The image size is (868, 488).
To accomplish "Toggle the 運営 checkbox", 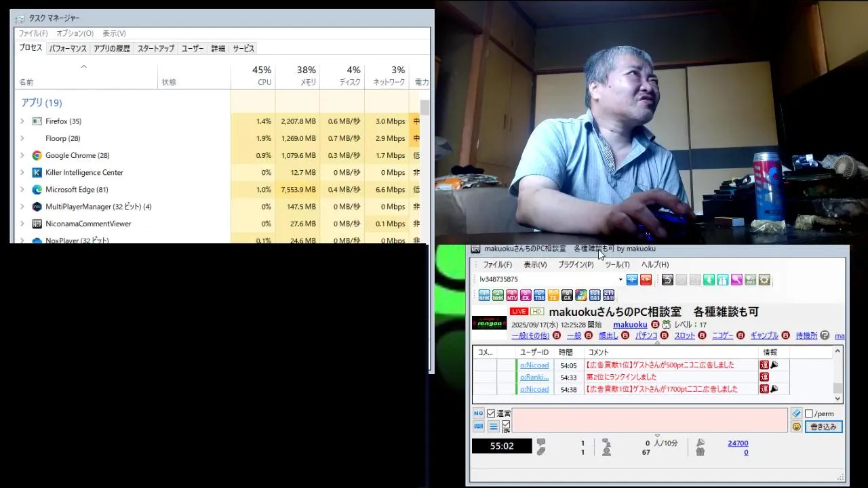I will [x=491, y=413].
